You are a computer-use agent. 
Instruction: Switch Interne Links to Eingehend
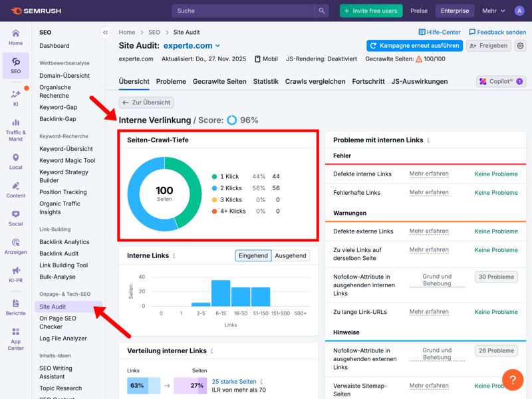(x=253, y=255)
